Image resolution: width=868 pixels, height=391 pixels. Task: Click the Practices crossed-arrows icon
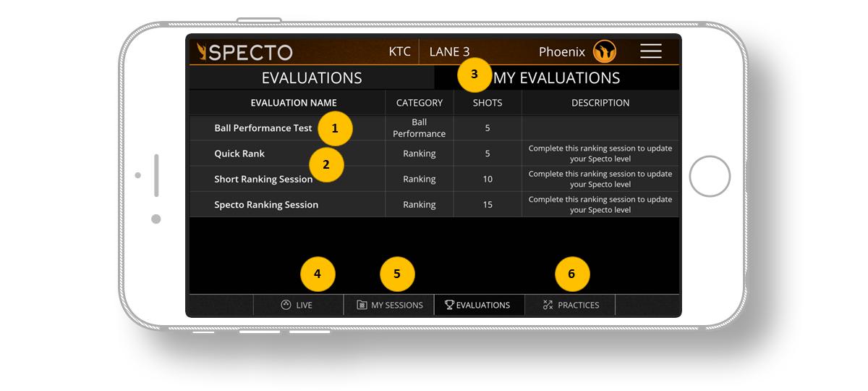[548, 305]
